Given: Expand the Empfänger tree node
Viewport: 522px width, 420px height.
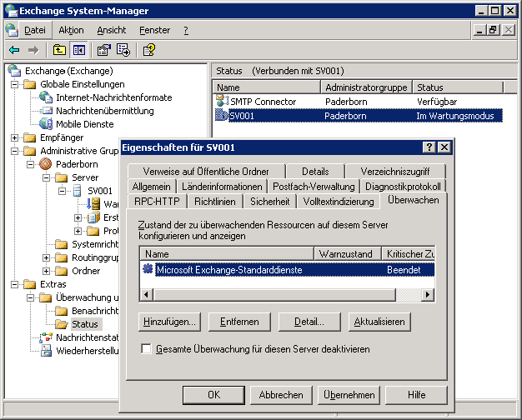Looking at the screenshot, I should click(14, 137).
